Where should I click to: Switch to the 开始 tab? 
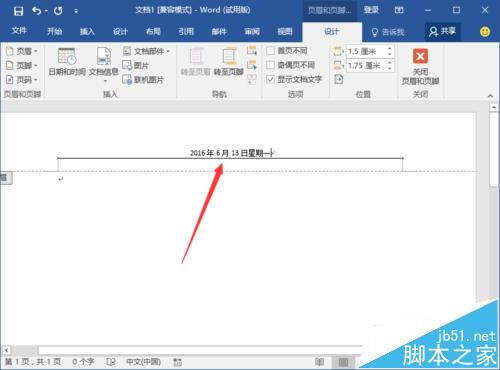pos(54,31)
